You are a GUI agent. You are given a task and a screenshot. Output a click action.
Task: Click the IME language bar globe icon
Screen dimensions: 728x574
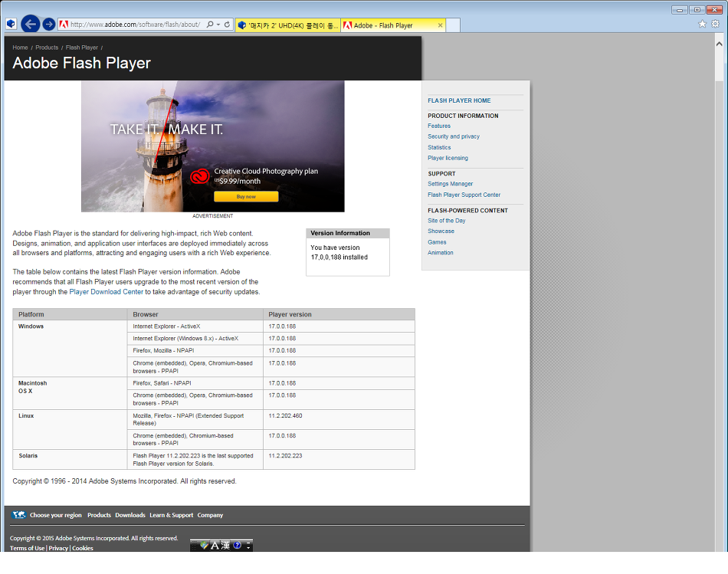click(x=205, y=545)
